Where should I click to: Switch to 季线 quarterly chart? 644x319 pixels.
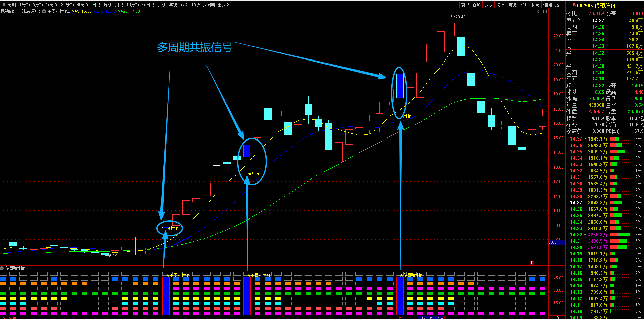(162, 5)
